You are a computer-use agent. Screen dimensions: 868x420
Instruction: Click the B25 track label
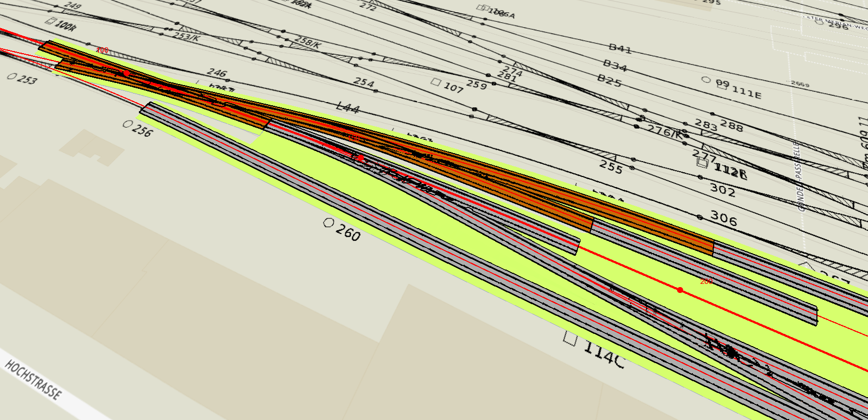609,81
